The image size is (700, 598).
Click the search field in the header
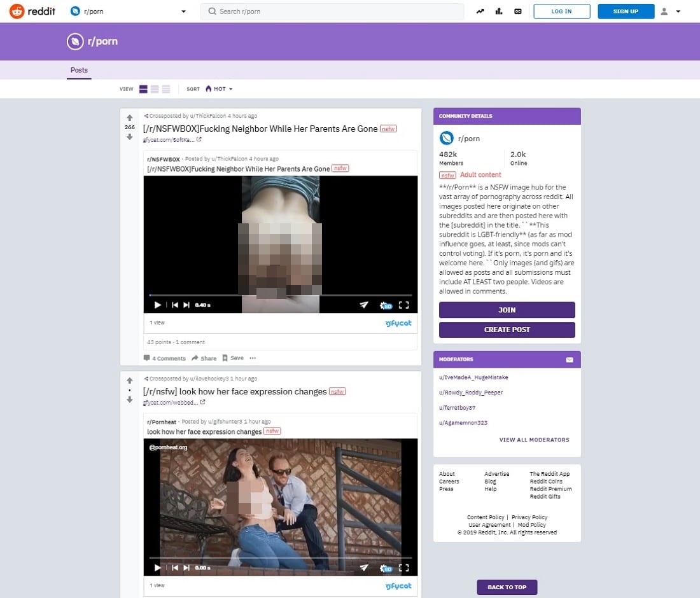[x=332, y=11]
